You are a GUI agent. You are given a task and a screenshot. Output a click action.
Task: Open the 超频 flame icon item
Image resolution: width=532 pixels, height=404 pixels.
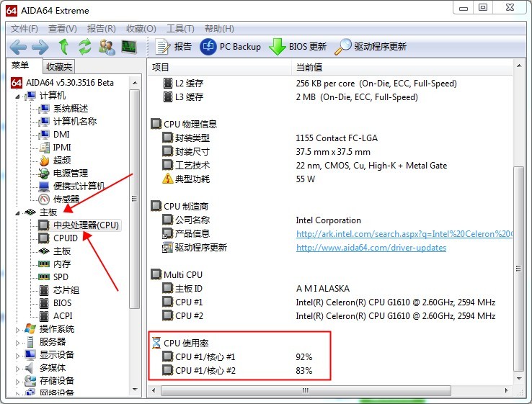(44, 161)
